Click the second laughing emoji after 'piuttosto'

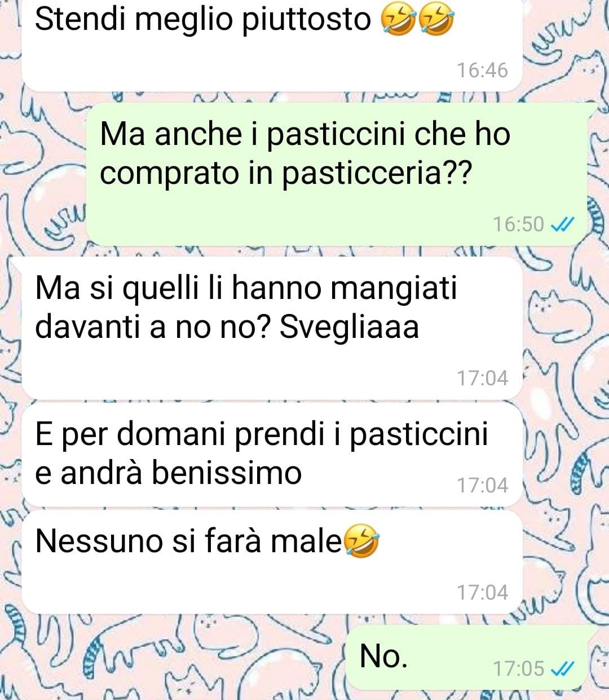click(436, 20)
